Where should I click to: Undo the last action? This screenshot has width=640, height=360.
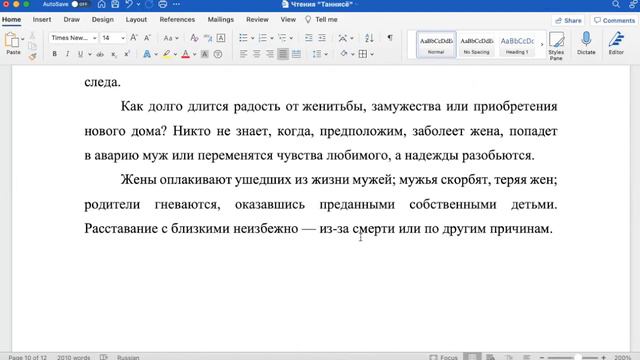pos(129,4)
